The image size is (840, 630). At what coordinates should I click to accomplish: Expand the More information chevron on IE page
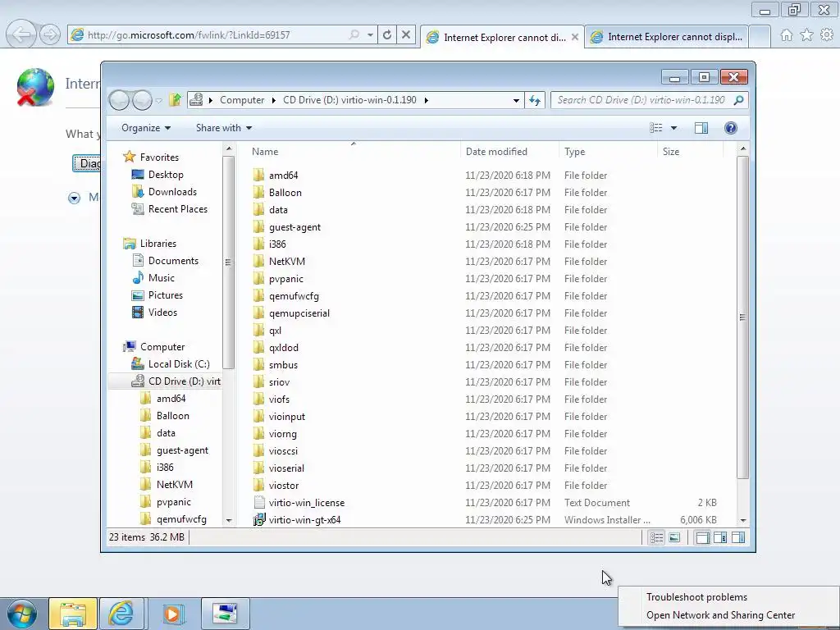(x=74, y=199)
